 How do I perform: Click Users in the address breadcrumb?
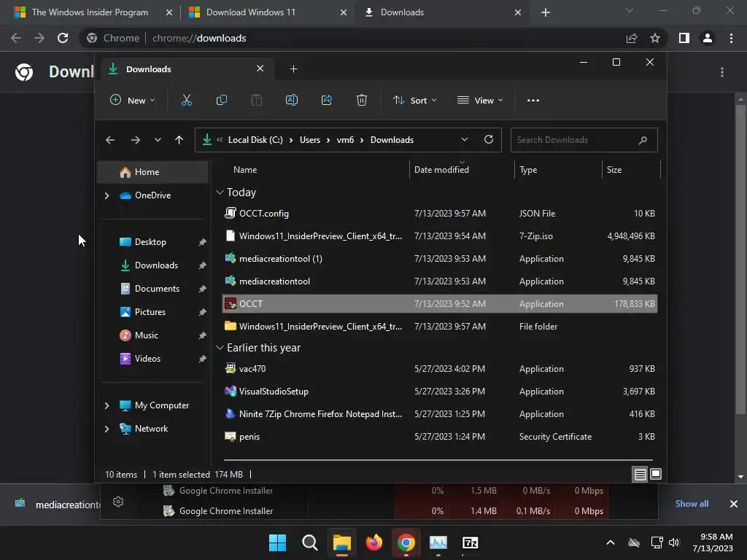310,140
